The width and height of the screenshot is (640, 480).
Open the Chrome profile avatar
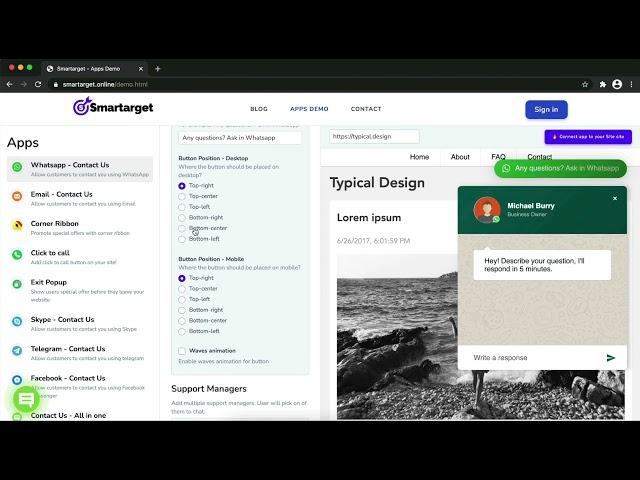pyautogui.click(x=617, y=84)
